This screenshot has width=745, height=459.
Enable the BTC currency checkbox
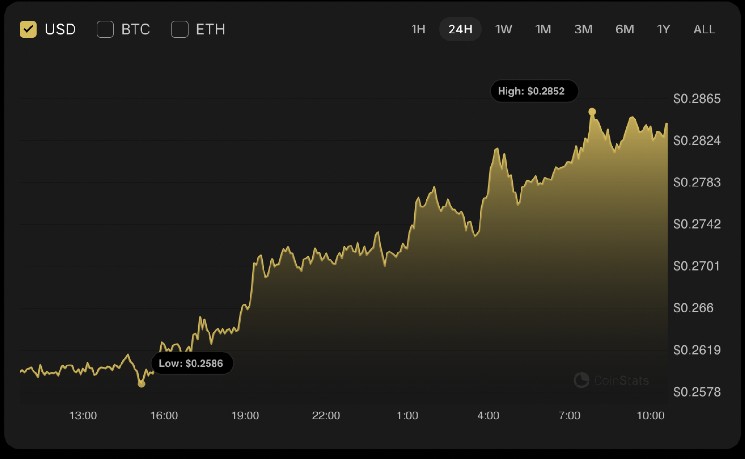click(105, 29)
